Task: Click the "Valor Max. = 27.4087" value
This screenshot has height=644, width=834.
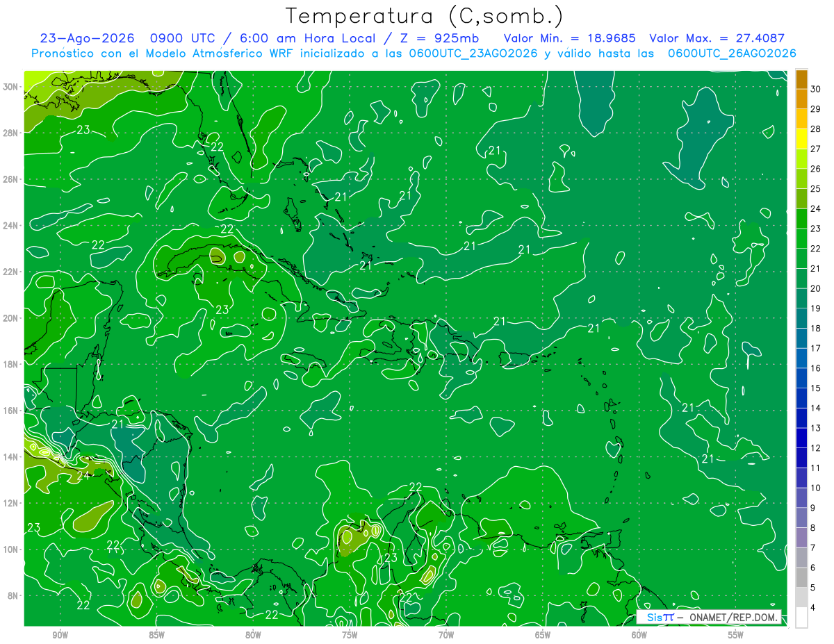Action: pyautogui.click(x=717, y=39)
